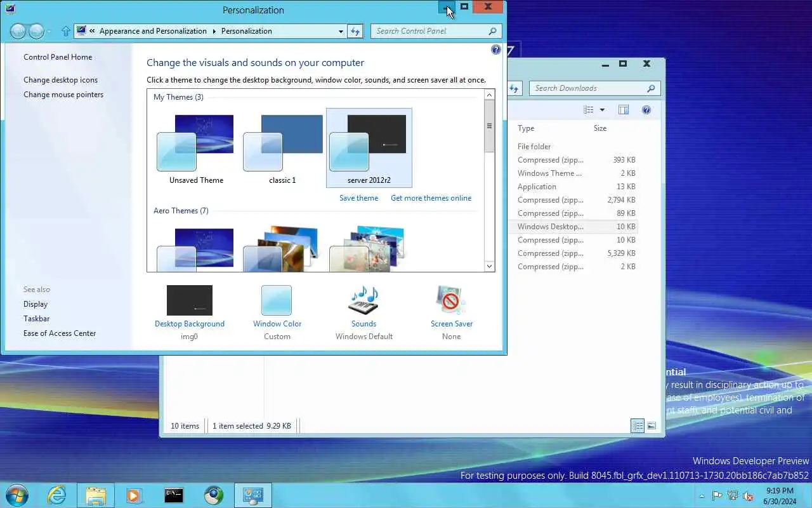Open the Window Color swatch
Screen dimensions: 812x508
[x=277, y=300]
